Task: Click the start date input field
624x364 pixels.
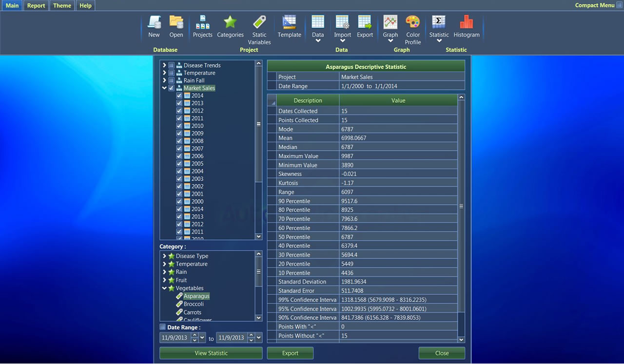Action: [x=175, y=337]
